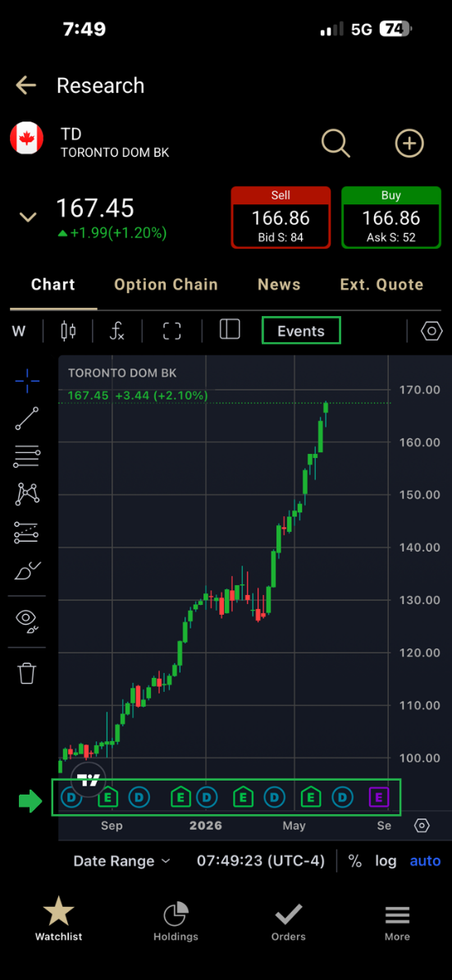Tap the Bid S: 84 text
The width and height of the screenshot is (452, 980).
point(281,237)
